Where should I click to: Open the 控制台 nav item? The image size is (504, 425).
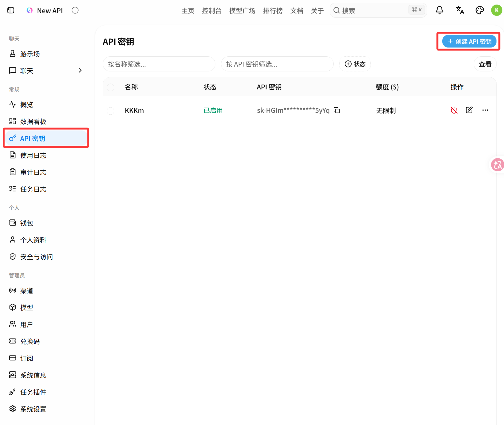point(212,10)
